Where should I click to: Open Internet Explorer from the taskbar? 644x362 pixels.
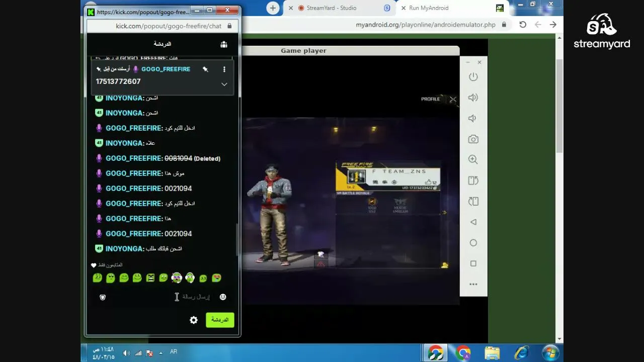tap(521, 352)
